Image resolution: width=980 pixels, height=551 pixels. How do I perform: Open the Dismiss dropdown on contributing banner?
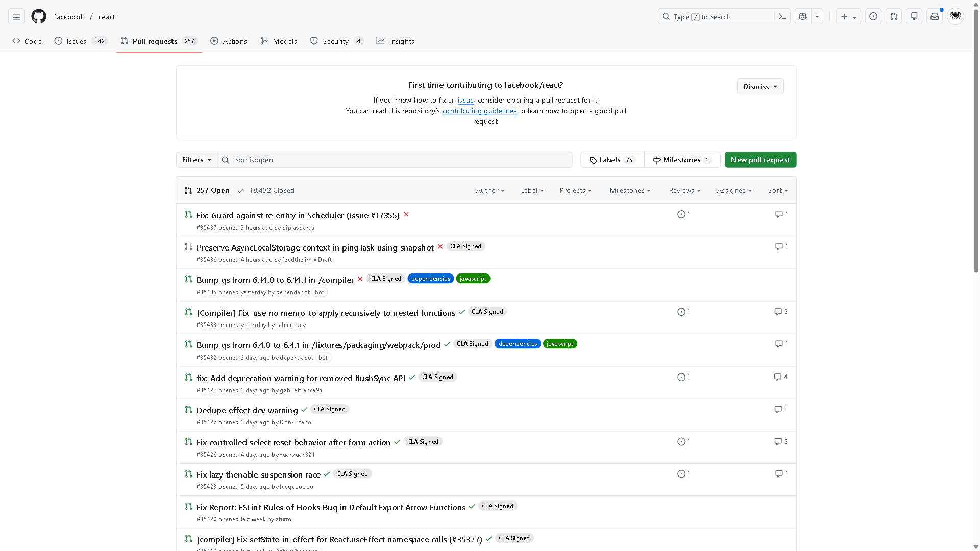pyautogui.click(x=760, y=87)
